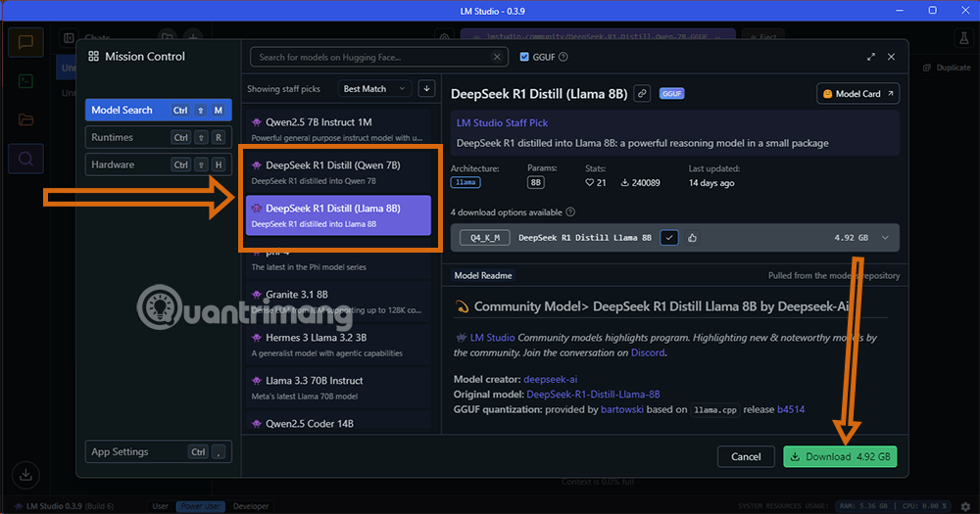
Task: Switch to Power User mode
Action: point(201,506)
